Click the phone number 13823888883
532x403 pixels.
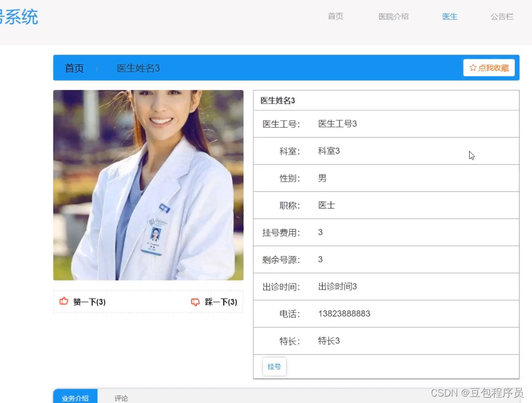click(344, 314)
